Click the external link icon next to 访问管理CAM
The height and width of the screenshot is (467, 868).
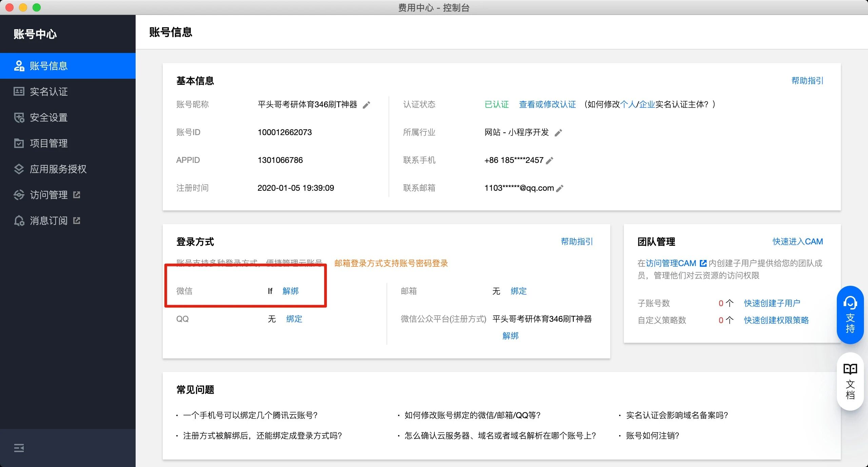click(703, 263)
